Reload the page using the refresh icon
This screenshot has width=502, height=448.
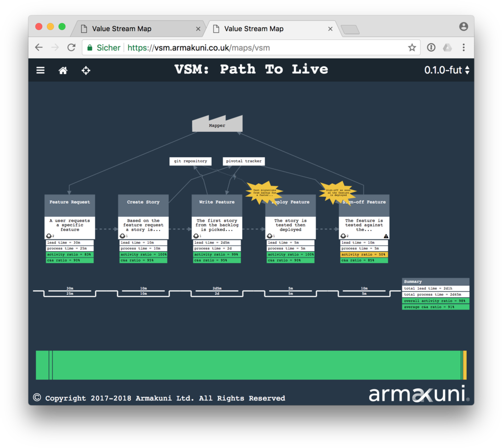(x=71, y=47)
